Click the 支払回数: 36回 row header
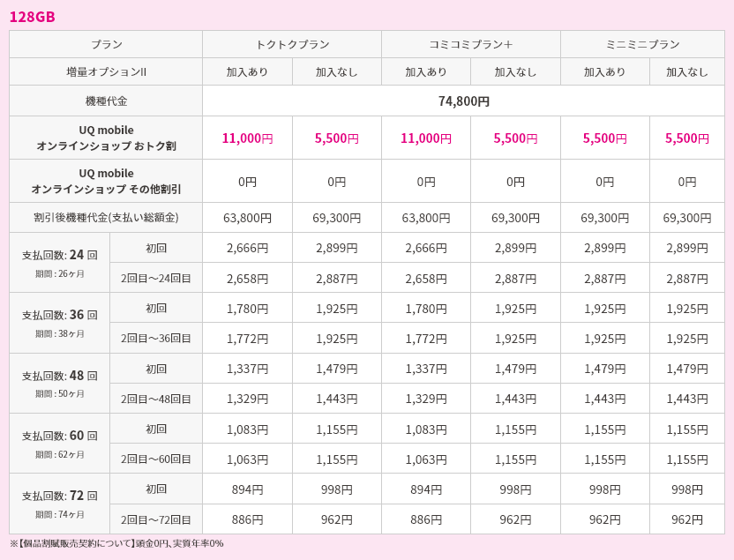Image resolution: width=734 pixels, height=560 pixels. click(59, 323)
